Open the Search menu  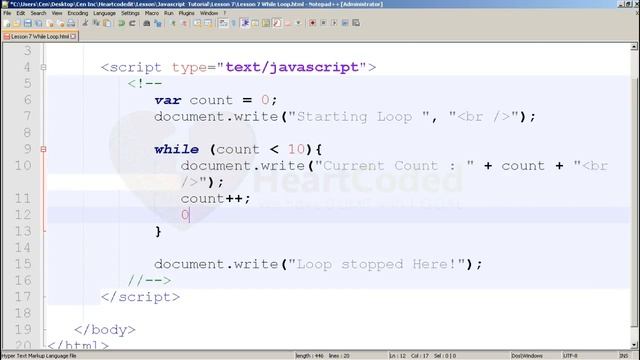pos(38,13)
